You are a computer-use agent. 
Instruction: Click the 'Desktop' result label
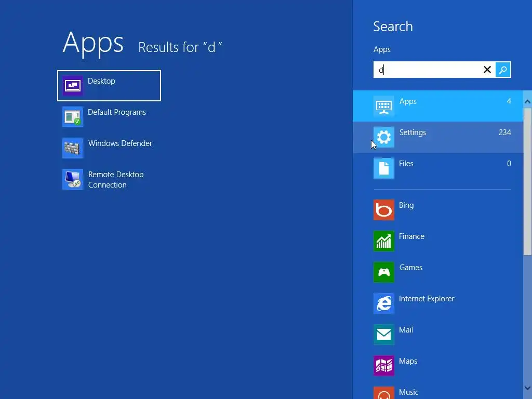click(101, 81)
